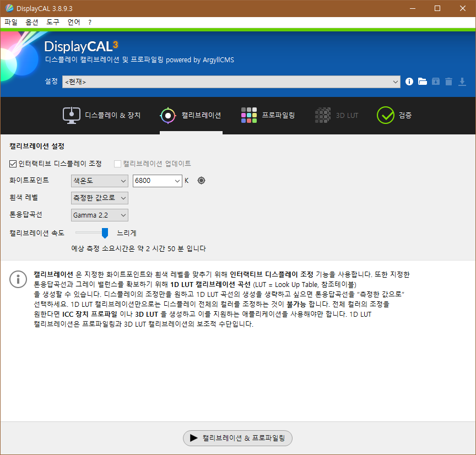Open the Gamma 2.2 tone curve dropdown
Image resolution: width=476 pixels, height=455 pixels.
pyautogui.click(x=100, y=215)
